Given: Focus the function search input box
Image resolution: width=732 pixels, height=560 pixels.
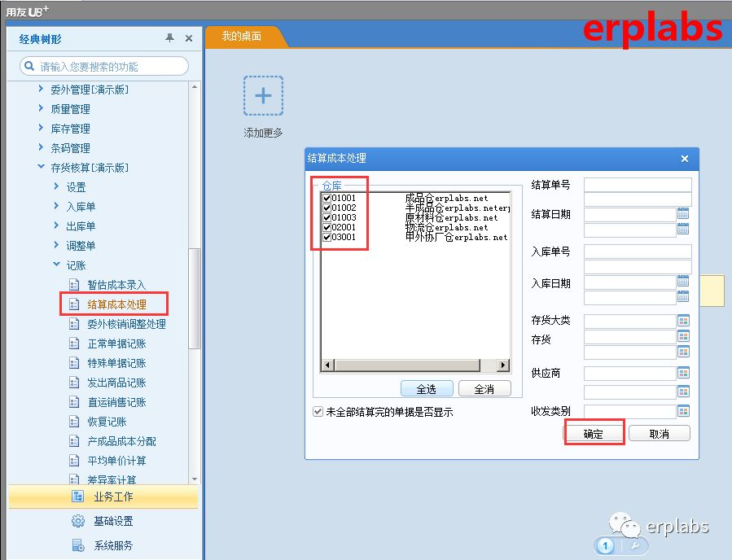Looking at the screenshot, I should point(104,66).
